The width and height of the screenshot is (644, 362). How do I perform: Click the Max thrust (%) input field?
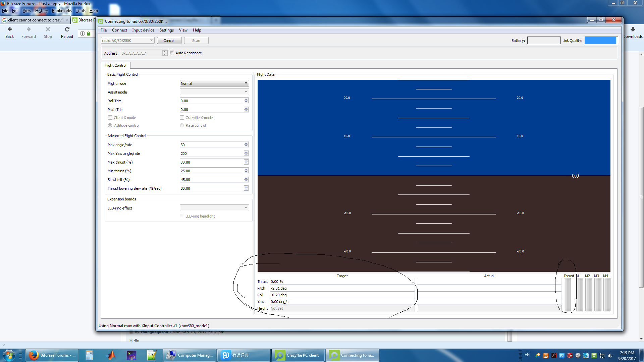tap(211, 162)
